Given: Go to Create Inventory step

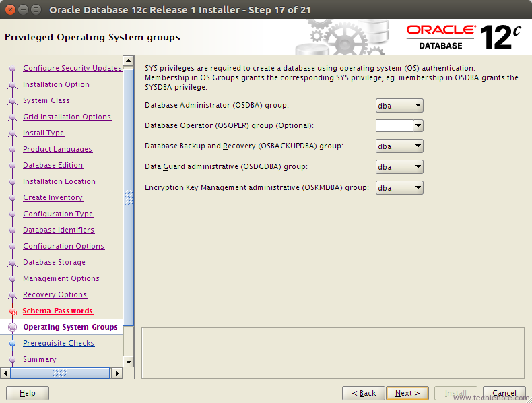Looking at the screenshot, I should click(53, 197).
